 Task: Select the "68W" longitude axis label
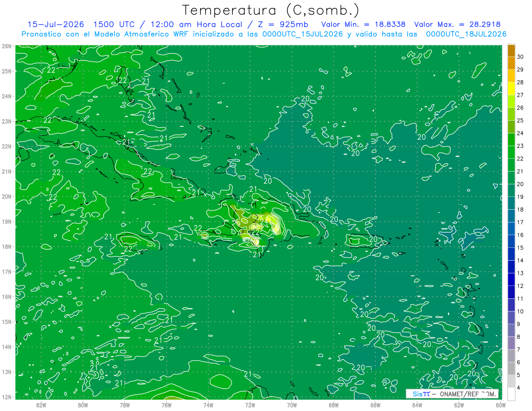coord(334,405)
